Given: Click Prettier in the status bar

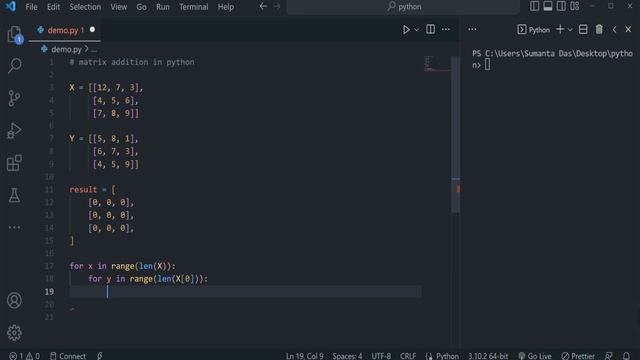Looking at the screenshot, I should click(x=578, y=356).
